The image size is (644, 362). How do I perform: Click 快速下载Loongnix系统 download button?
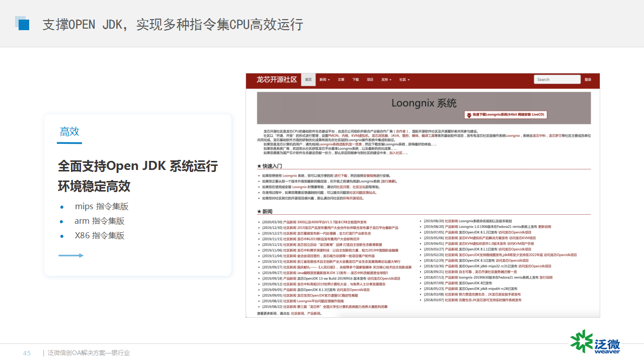tap(506, 115)
